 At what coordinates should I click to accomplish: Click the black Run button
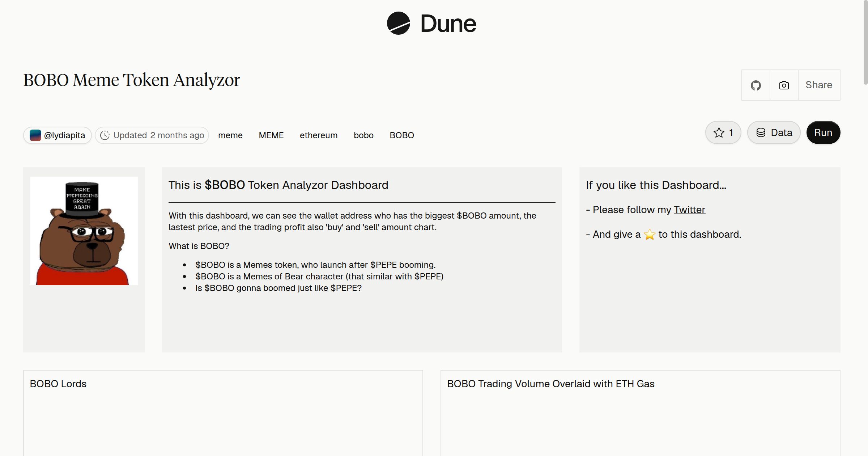(823, 132)
